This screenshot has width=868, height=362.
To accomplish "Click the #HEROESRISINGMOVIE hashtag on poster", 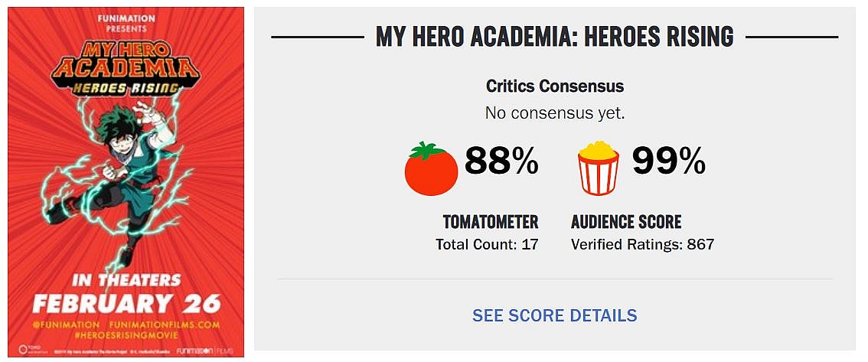I will (x=126, y=334).
